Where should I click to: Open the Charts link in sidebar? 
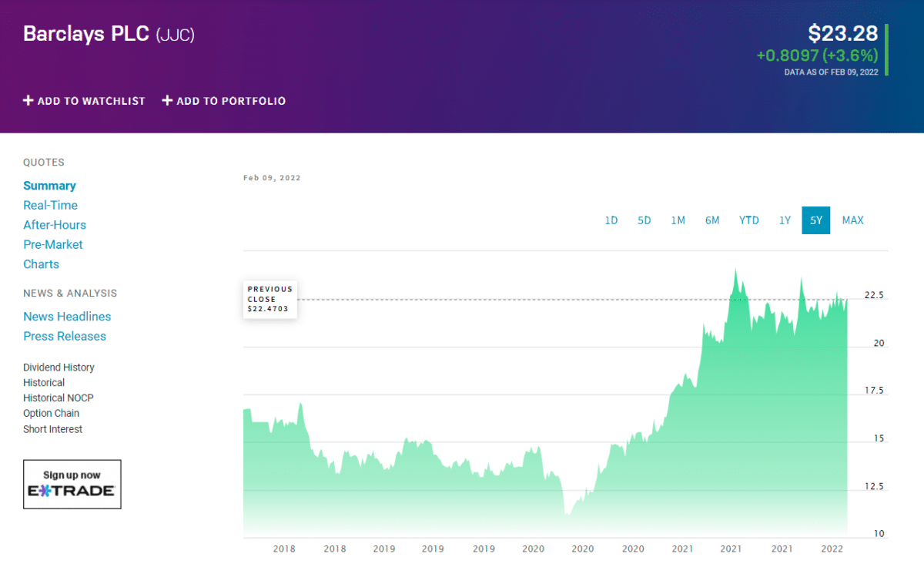tap(41, 264)
